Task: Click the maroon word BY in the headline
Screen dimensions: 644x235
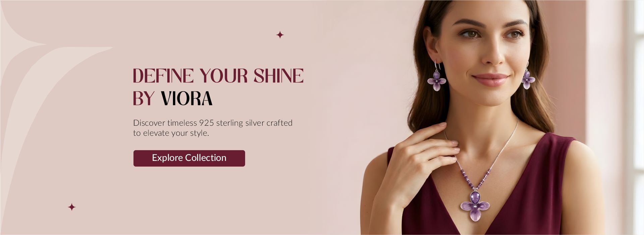Action: tap(143, 99)
